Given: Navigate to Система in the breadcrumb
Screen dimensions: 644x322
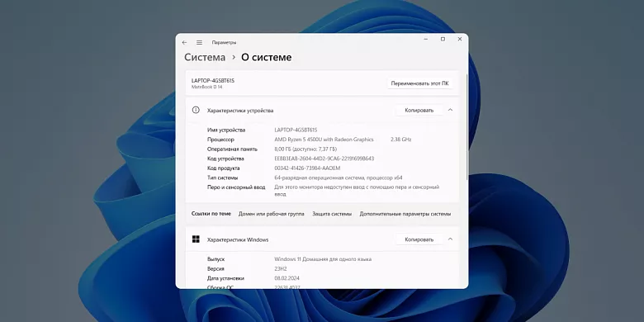Looking at the screenshot, I should coord(205,57).
